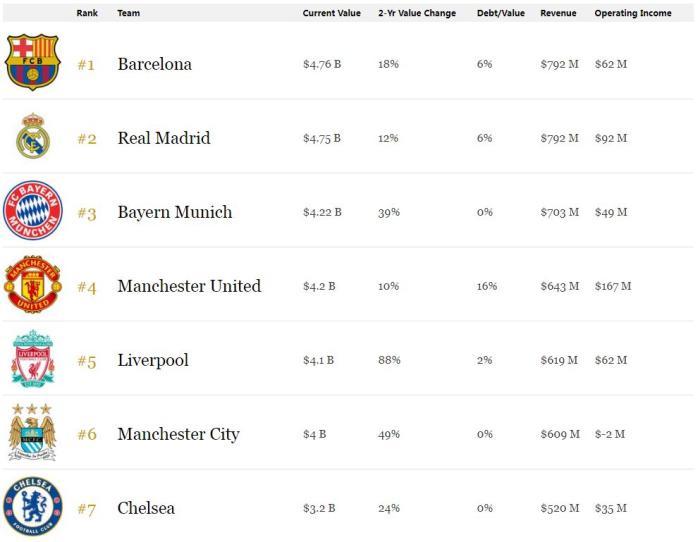Click the Operating Income column header
Image resolution: width=700 pixels, height=542 pixels.
pos(633,13)
